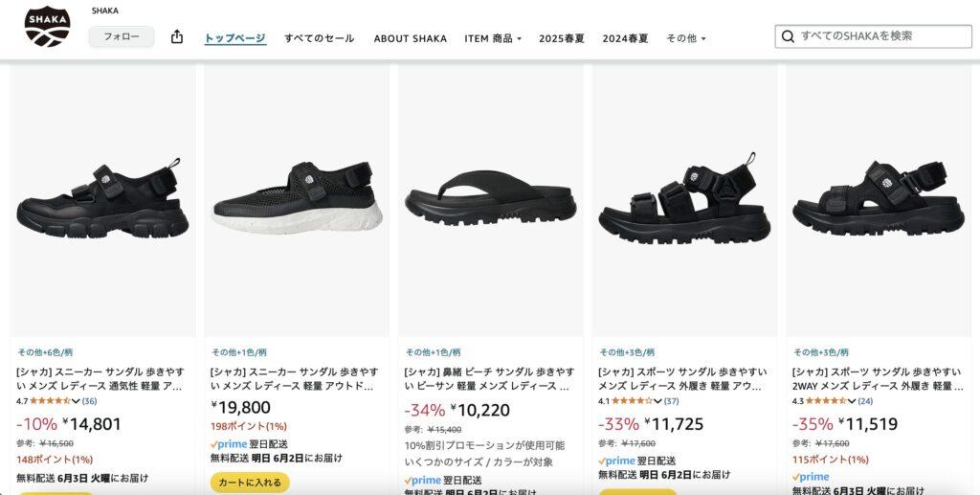Click the share icon beside Follow button
This screenshot has height=495, width=980.
click(177, 37)
